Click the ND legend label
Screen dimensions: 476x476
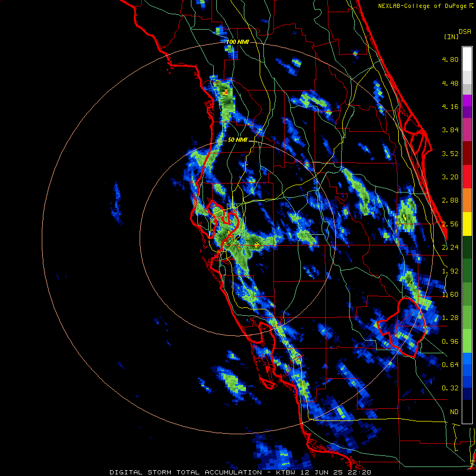coord(454,412)
